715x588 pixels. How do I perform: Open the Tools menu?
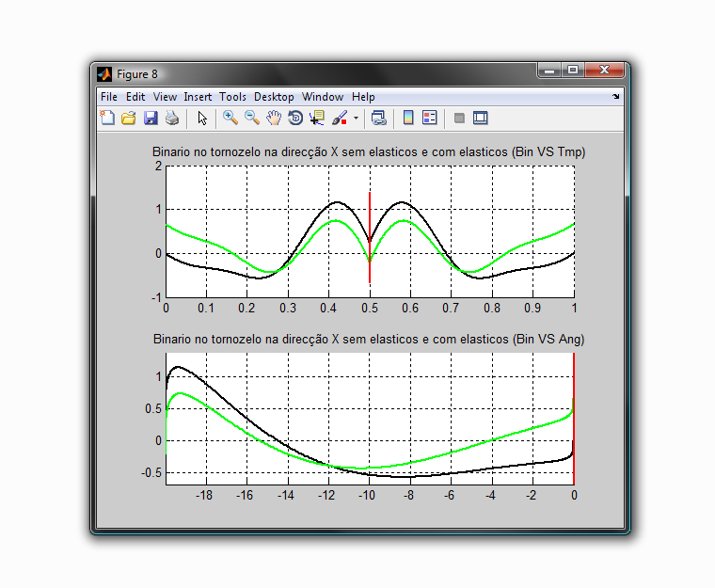232,97
